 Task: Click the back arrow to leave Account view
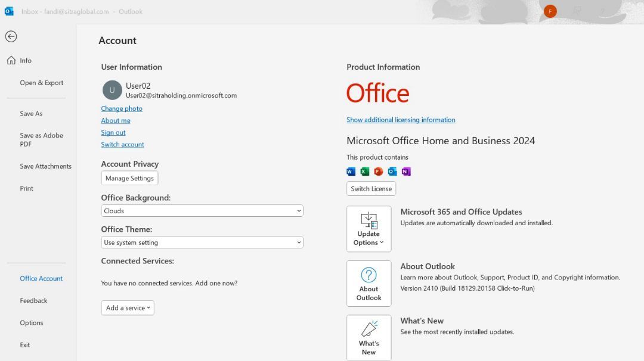[x=11, y=36]
